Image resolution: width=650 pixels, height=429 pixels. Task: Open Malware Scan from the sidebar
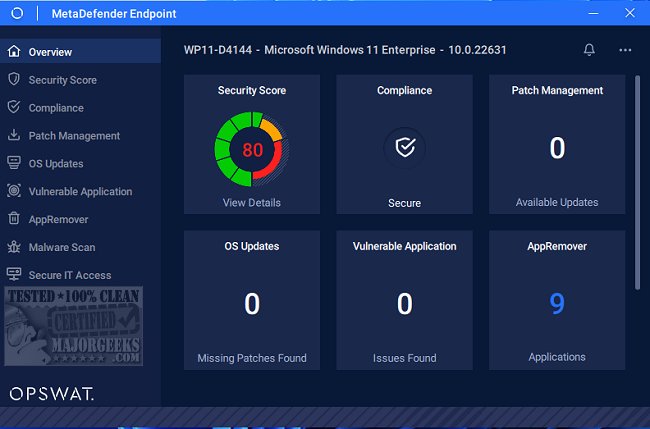(x=80, y=247)
